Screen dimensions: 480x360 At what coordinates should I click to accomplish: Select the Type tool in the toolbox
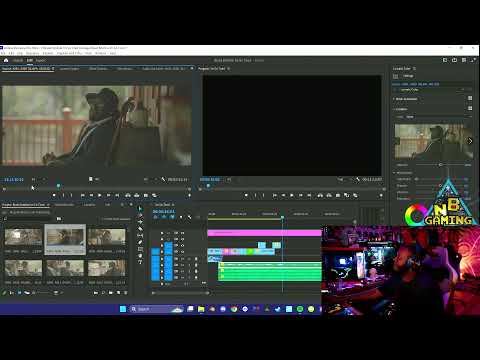140,262
